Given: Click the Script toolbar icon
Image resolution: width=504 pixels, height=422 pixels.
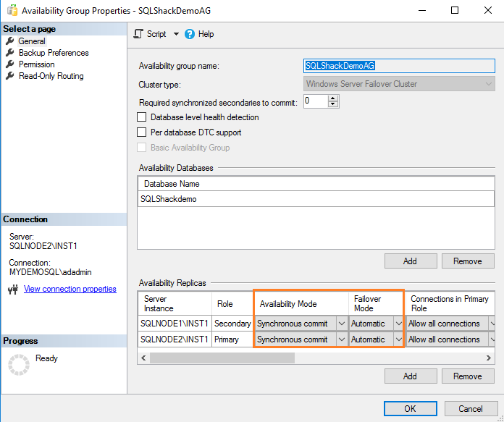Looking at the screenshot, I should (140, 34).
